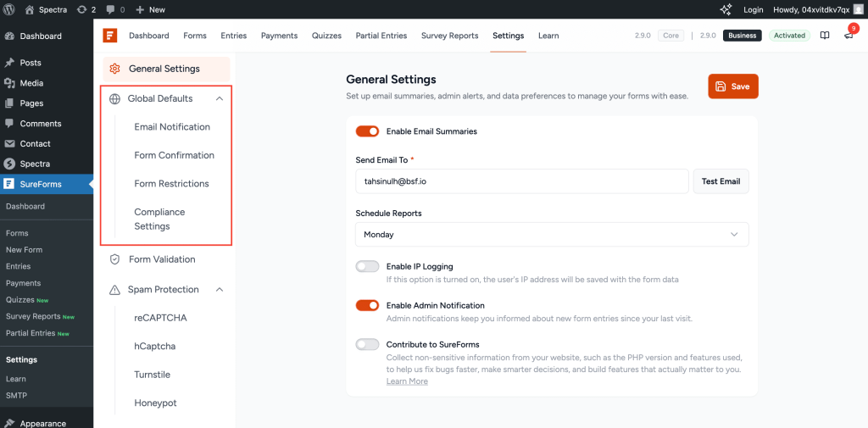Image resolution: width=868 pixels, height=428 pixels.
Task: Open the Spectra site home icon
Action: 30,9
